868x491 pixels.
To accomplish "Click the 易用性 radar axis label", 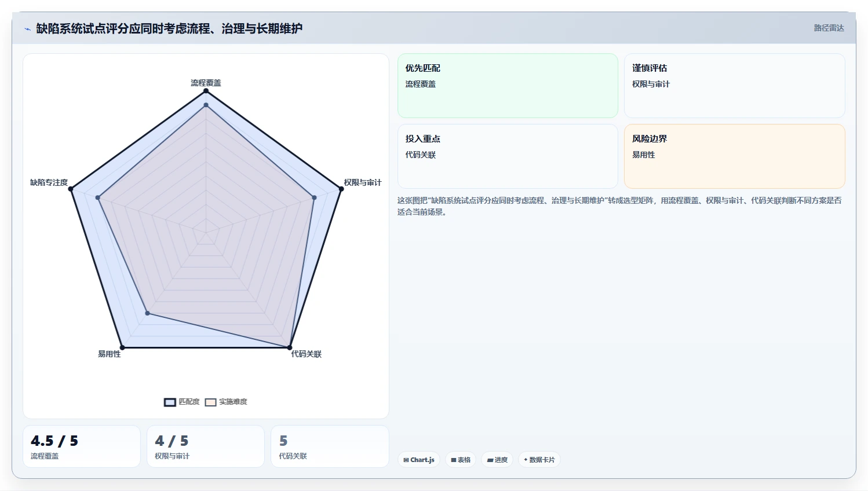I will (x=110, y=354).
